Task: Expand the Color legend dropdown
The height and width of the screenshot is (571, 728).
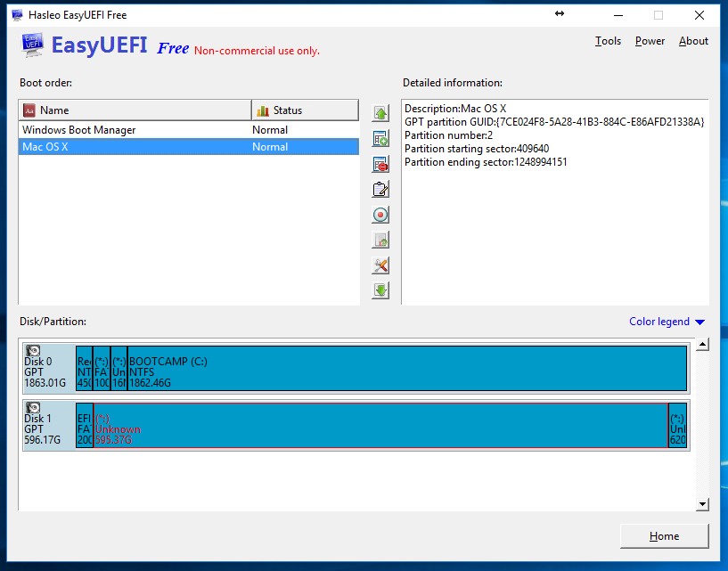Action: tap(667, 322)
